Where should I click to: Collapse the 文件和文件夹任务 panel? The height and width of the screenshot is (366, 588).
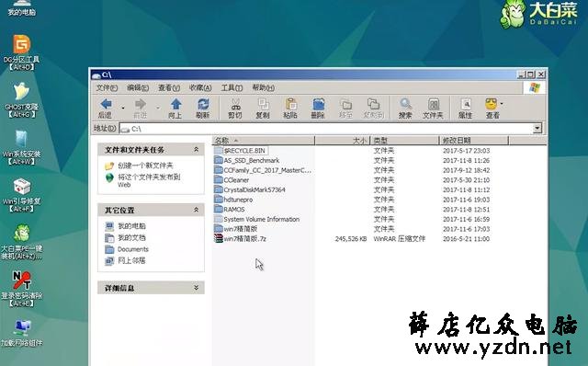tap(196, 149)
